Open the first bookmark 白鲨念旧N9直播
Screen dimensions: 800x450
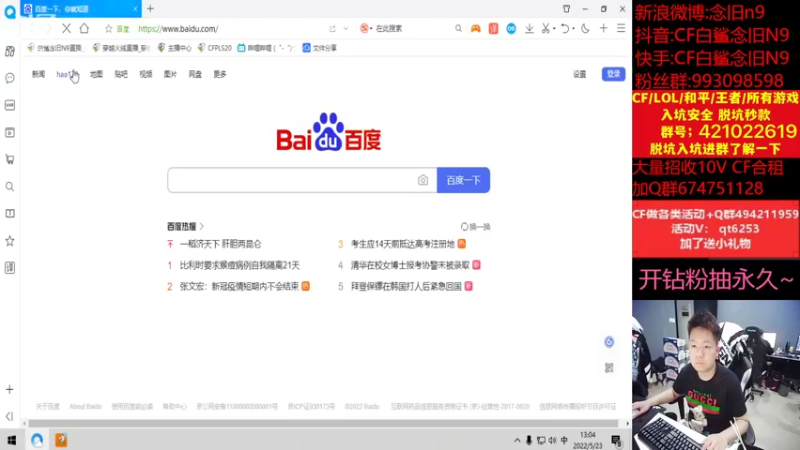(x=54, y=48)
